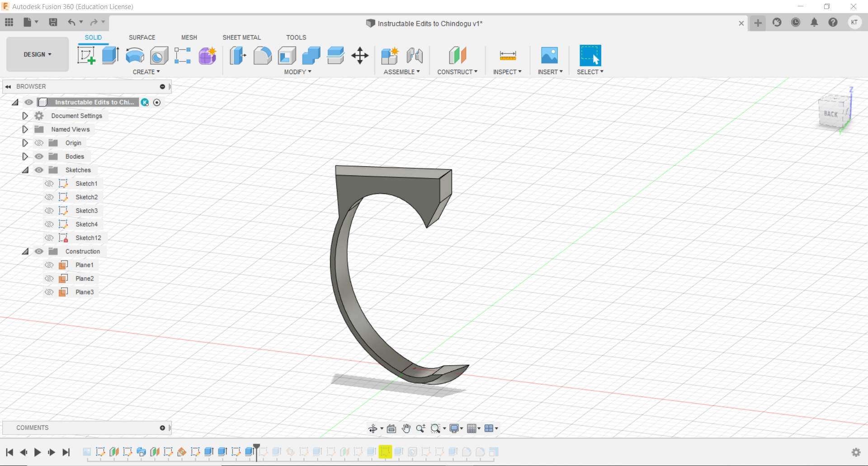Screen dimensions: 868x466
Task: Click the BACK face of the ViewCube
Action: 831,114
